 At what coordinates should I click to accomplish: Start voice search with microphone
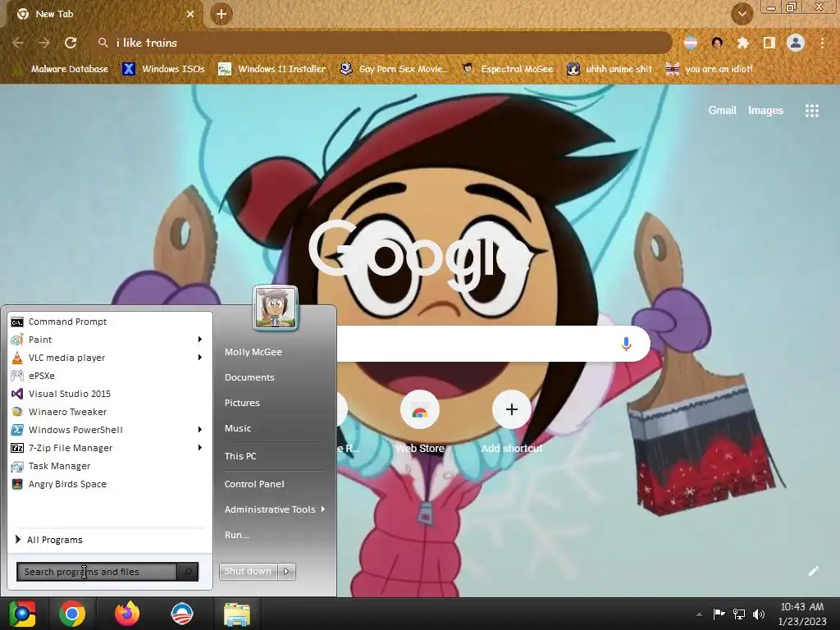626,344
